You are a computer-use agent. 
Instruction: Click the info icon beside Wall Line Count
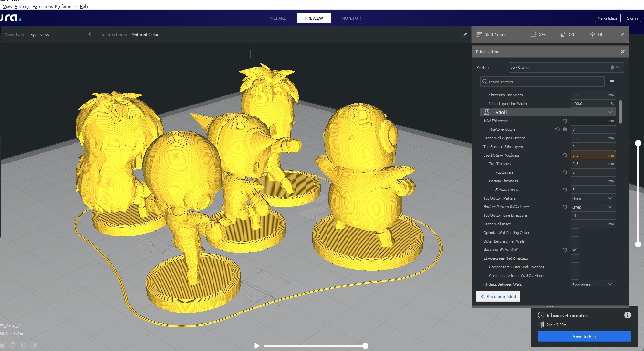point(565,129)
